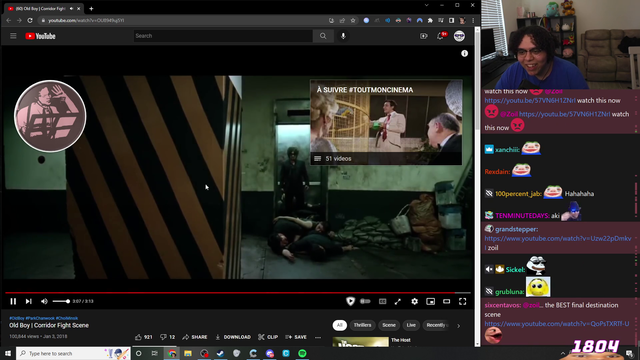
Task: Toggle the autoplay switch
Action: click(x=365, y=301)
